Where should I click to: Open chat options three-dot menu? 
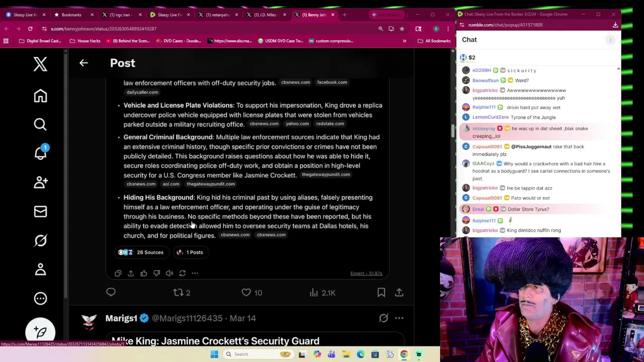click(x=610, y=40)
